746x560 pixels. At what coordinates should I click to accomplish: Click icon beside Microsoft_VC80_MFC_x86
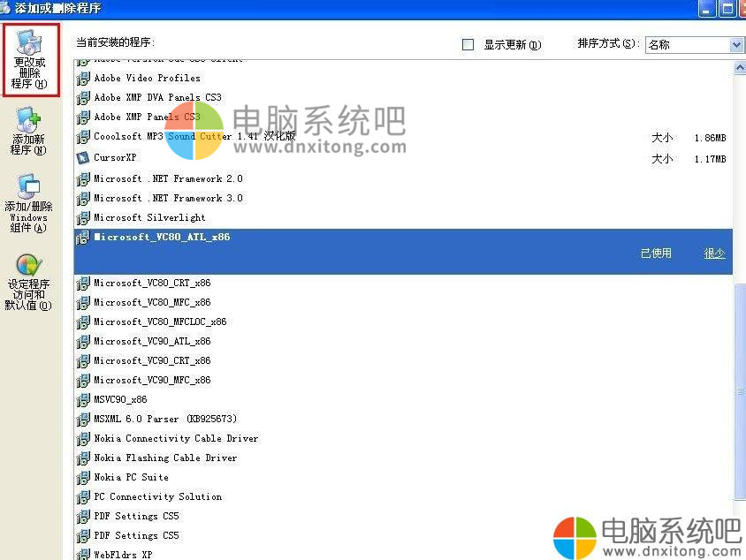(83, 303)
